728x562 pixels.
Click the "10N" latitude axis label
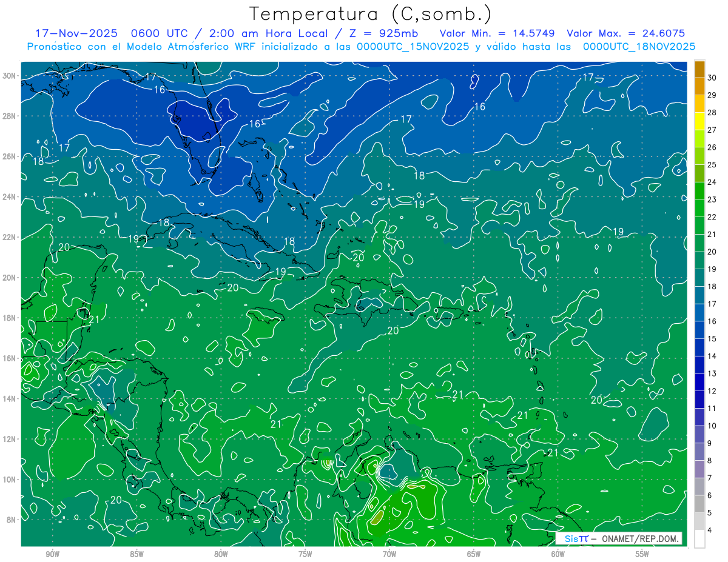pos(8,479)
